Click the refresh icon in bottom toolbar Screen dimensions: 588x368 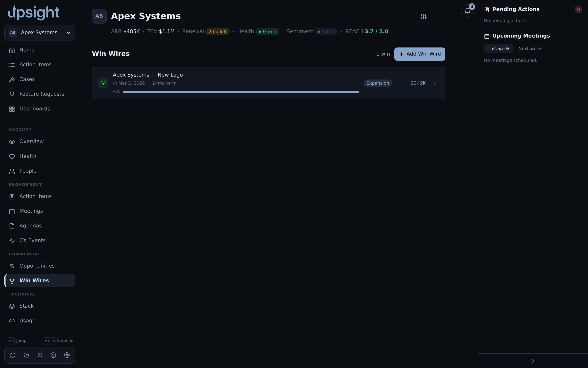point(13,355)
